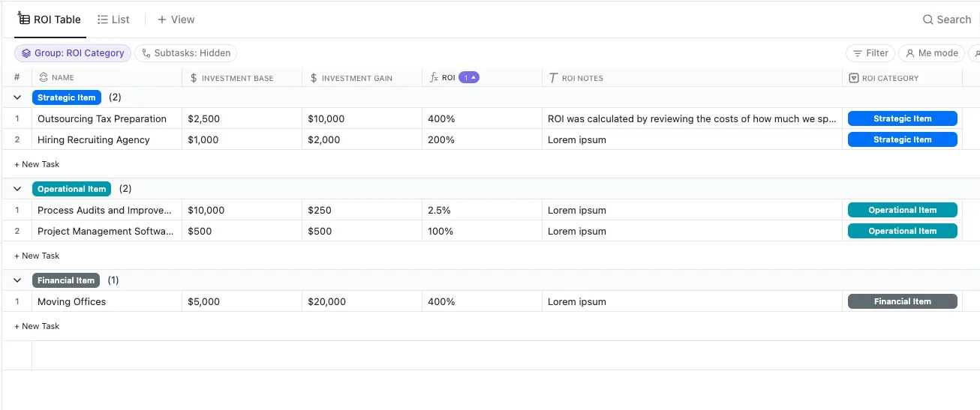The width and height of the screenshot is (980, 410).
Task: Click the dropdown icon in ROI Category header
Action: (x=853, y=78)
